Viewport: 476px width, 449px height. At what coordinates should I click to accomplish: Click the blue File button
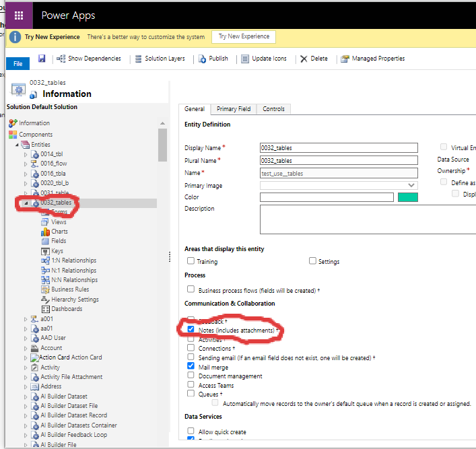coord(18,63)
